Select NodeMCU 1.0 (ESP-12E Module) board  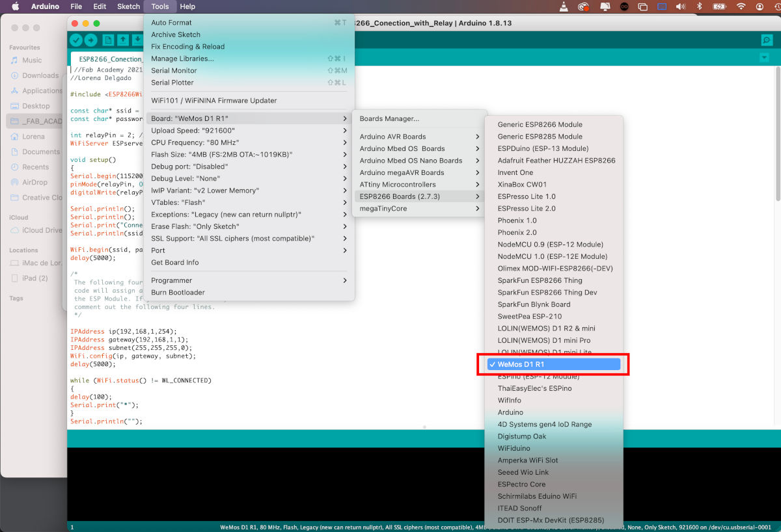pyautogui.click(x=553, y=256)
